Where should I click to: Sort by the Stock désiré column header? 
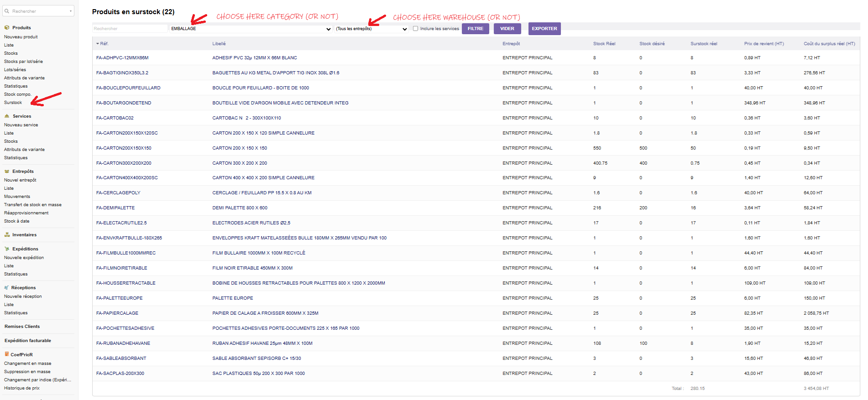pyautogui.click(x=652, y=44)
